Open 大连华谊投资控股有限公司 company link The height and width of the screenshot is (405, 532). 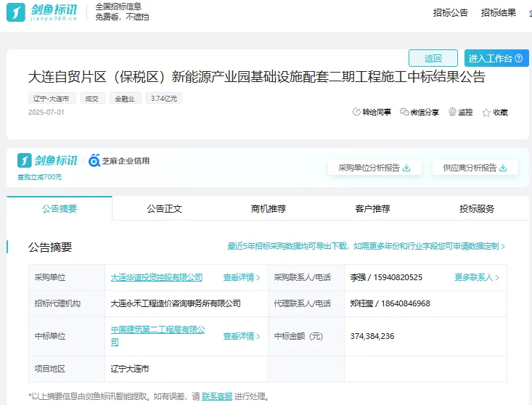[x=156, y=277]
